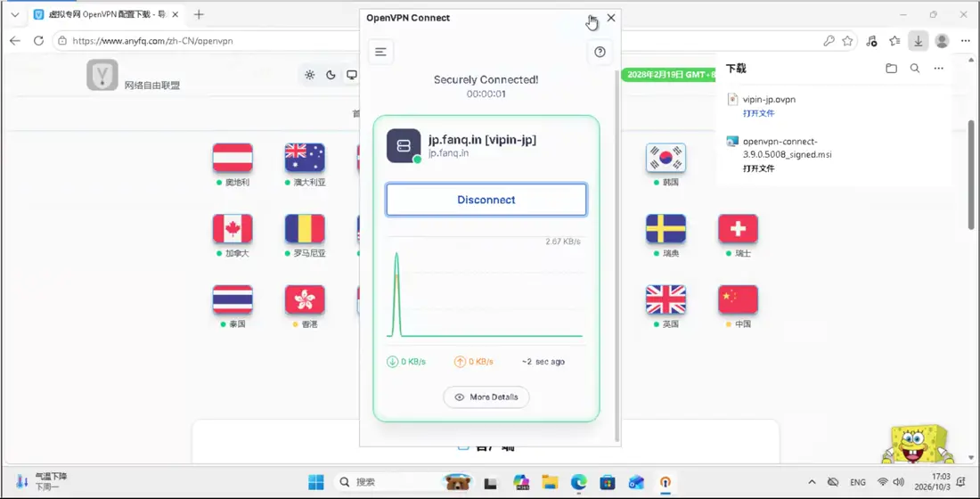Toggle the Edge downloads button
Viewport: 980px width, 499px height.
pos(919,41)
